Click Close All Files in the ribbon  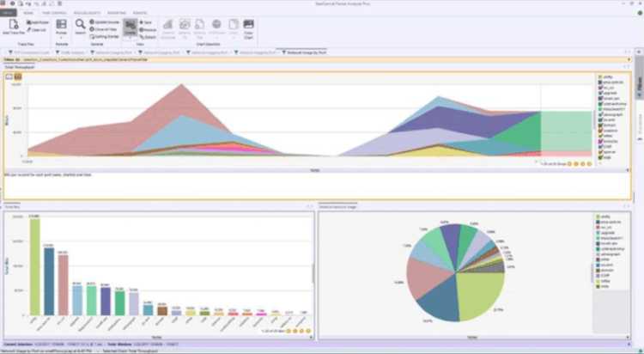(x=104, y=29)
